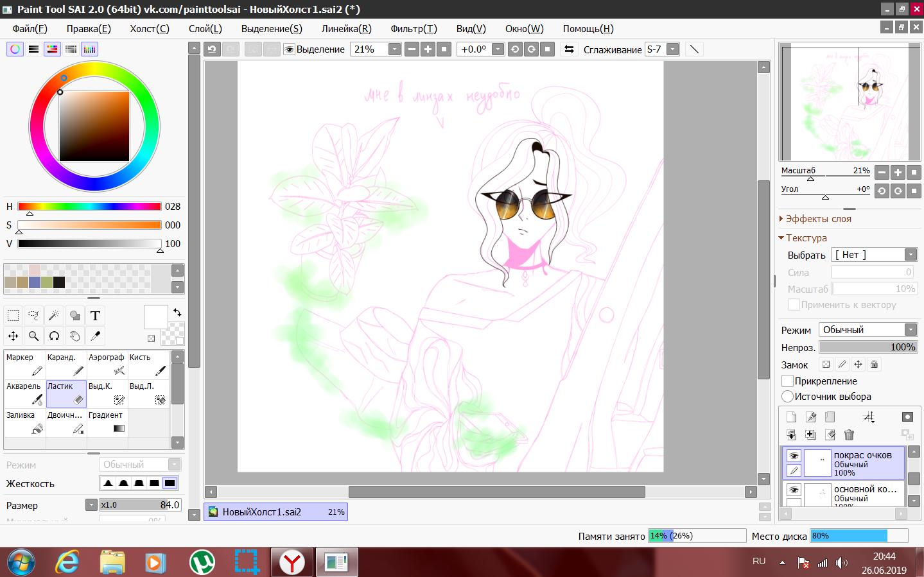Select the Text tool

click(x=95, y=315)
